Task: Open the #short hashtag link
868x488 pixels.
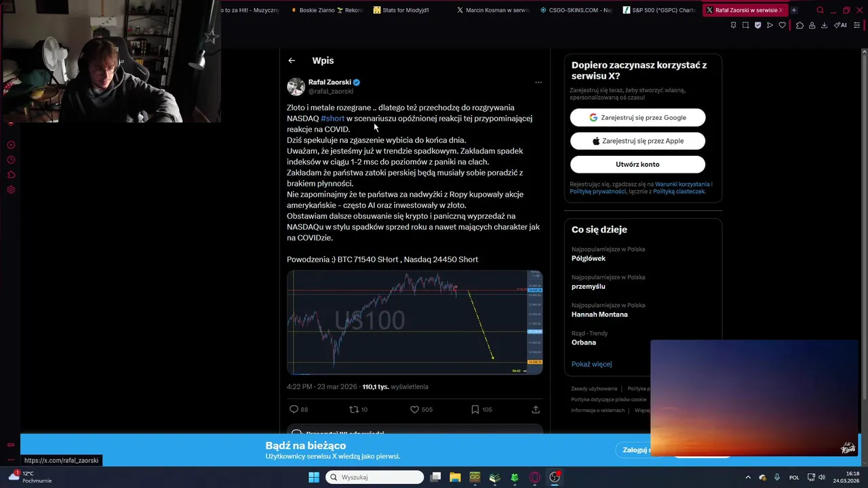Action: 332,119
